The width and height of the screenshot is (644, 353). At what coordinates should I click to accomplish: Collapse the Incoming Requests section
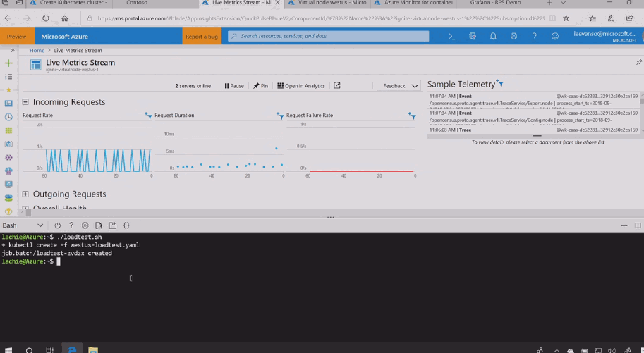25,101
